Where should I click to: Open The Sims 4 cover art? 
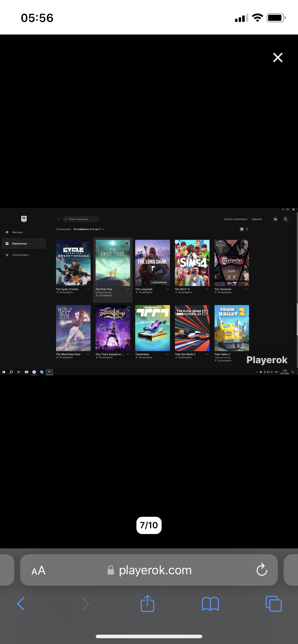pos(192,263)
